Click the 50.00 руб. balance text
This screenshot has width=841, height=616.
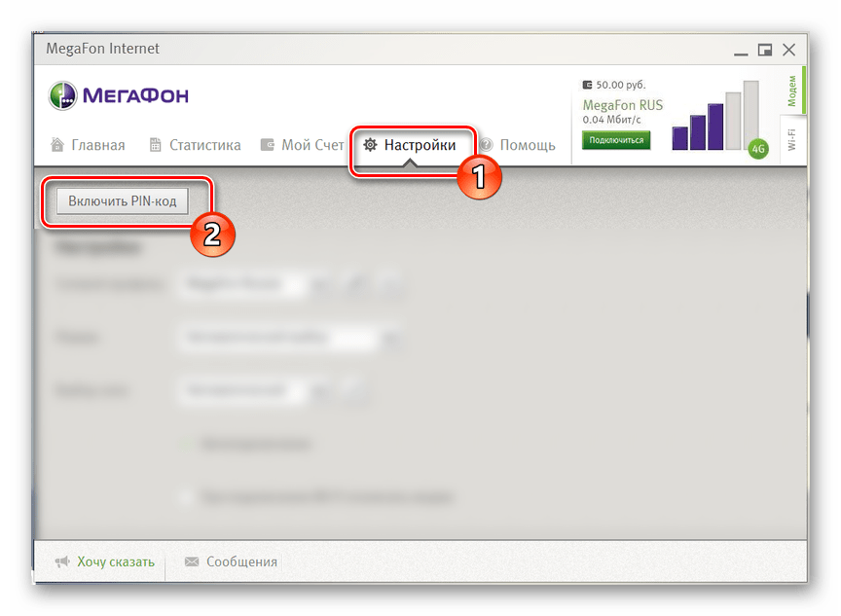coord(621,85)
